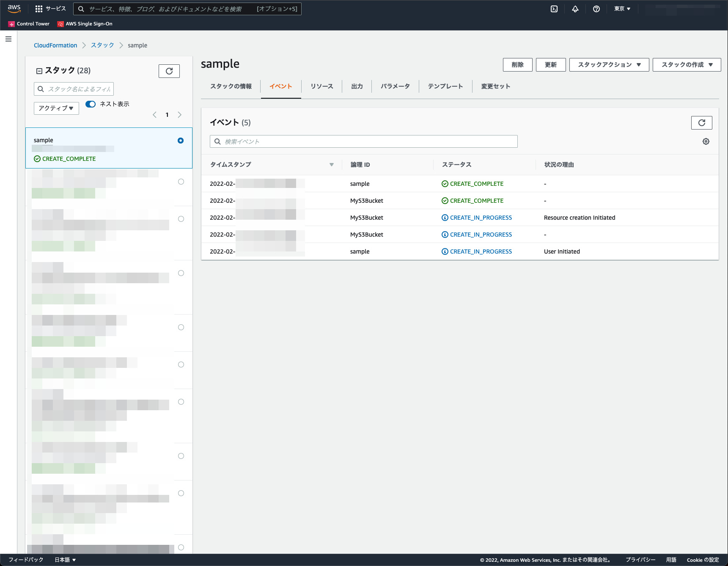728x566 pixels.
Task: Switch to 変更セット tab
Action: (496, 86)
